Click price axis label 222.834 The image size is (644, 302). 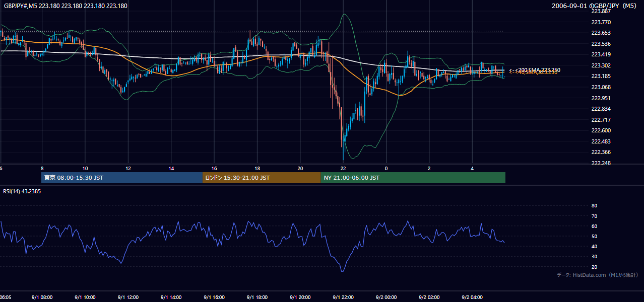tap(601, 109)
